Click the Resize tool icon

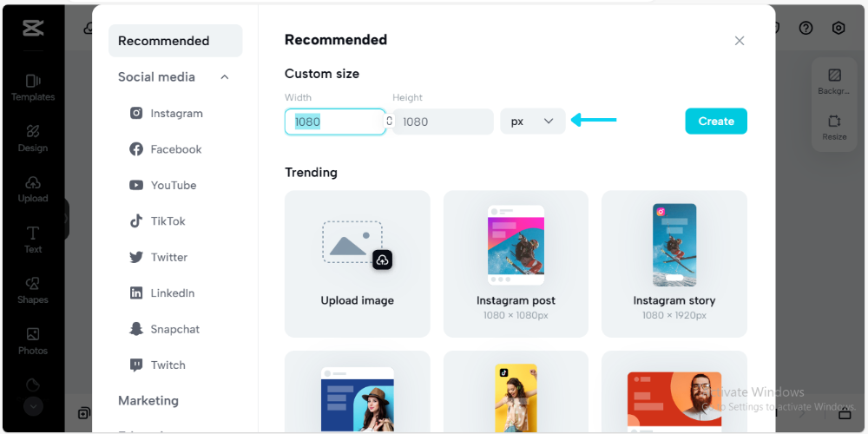[834, 127]
